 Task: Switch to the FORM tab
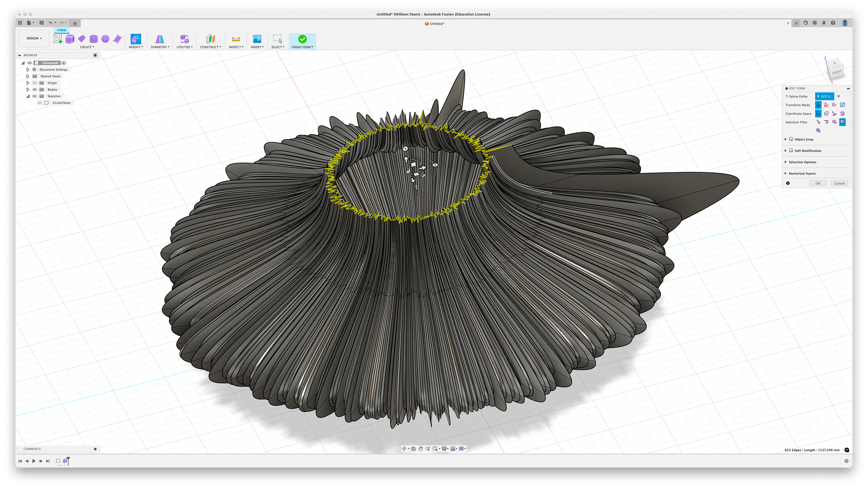pos(61,30)
